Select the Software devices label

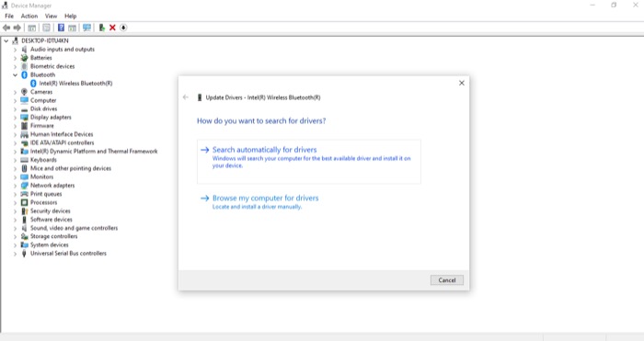pos(51,220)
